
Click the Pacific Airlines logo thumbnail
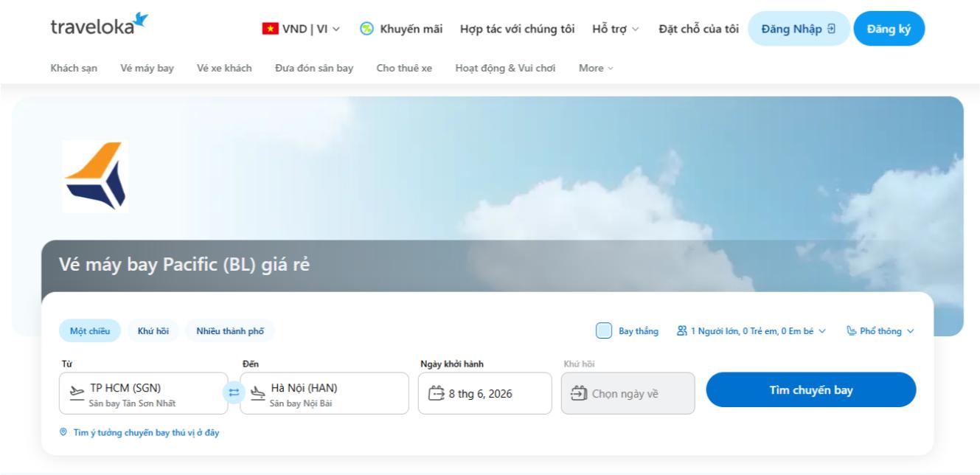(x=95, y=177)
